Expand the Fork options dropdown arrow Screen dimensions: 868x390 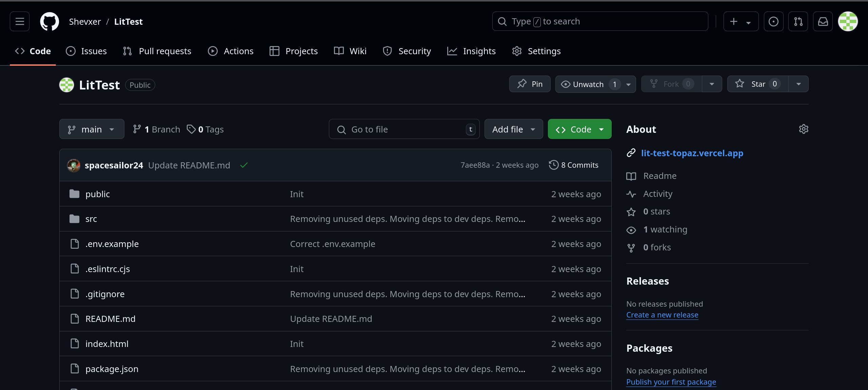click(x=712, y=84)
